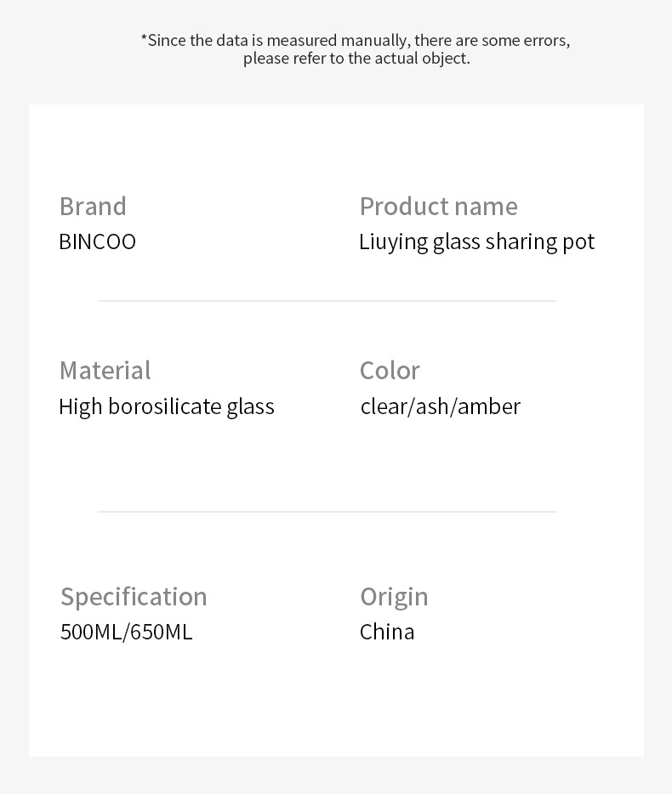Click '650ML' in the specification text
Screen dimensions: 672x795
[x=162, y=633]
